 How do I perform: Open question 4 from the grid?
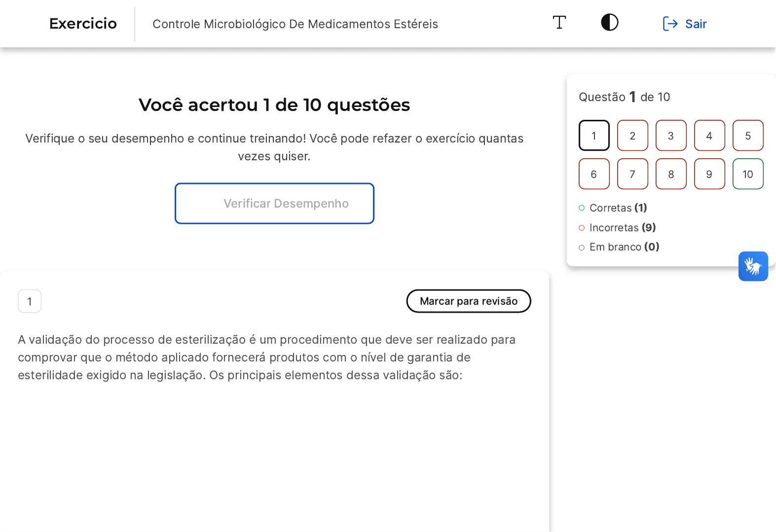point(709,136)
